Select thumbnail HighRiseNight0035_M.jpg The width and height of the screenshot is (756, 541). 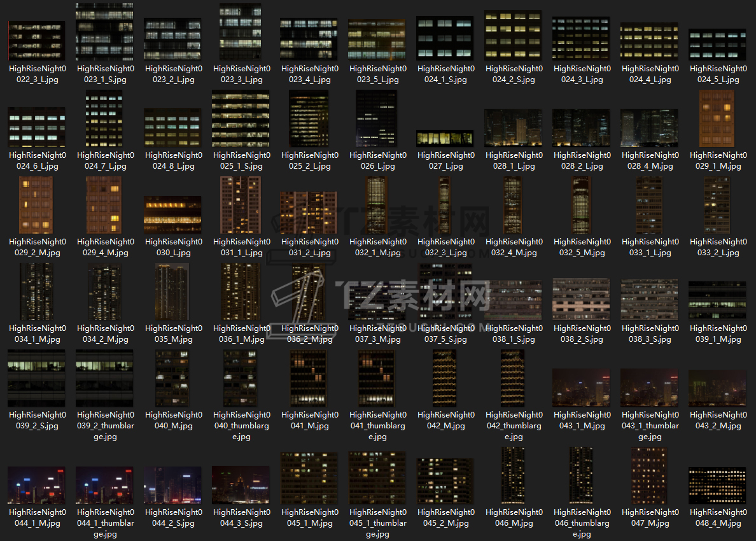point(172,292)
